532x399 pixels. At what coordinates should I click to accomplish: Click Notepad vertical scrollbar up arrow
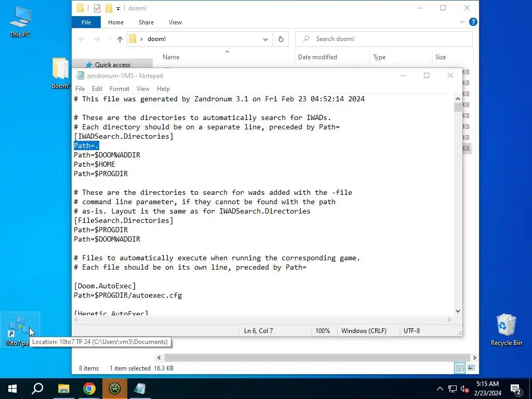[x=458, y=99]
